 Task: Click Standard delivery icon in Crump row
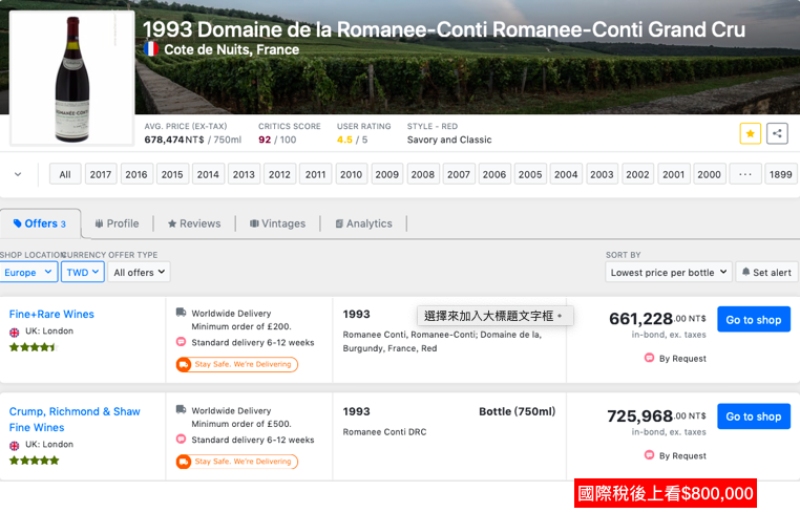click(181, 438)
